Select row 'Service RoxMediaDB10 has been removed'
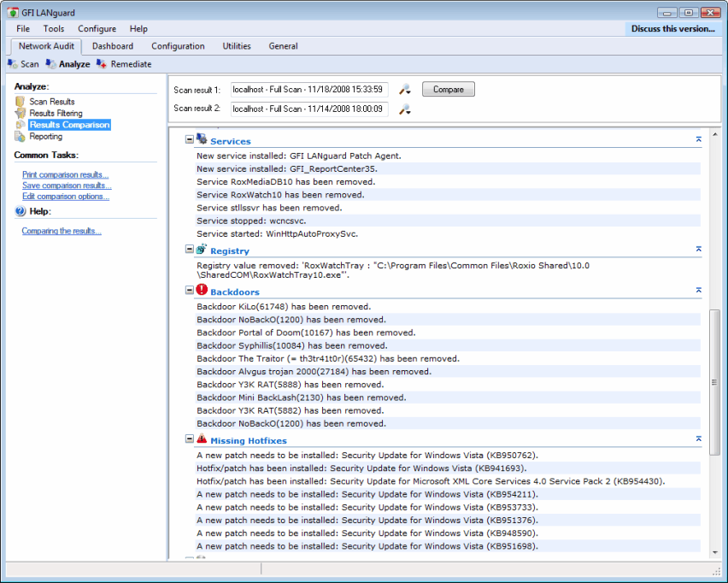Image resolution: width=728 pixels, height=583 pixels. [x=448, y=181]
